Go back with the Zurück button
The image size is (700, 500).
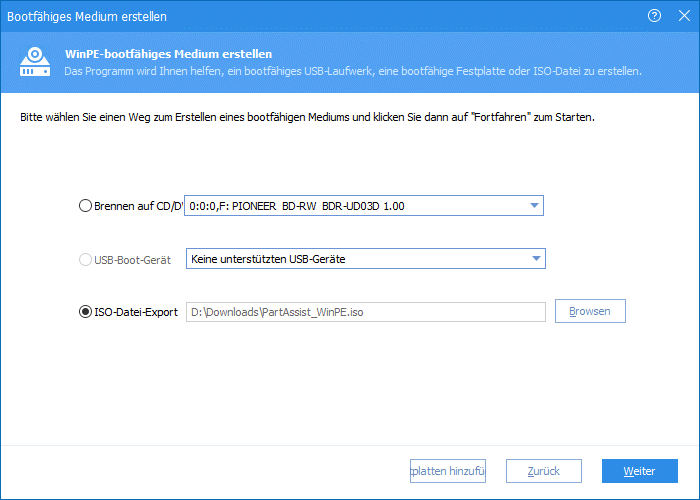(543, 471)
